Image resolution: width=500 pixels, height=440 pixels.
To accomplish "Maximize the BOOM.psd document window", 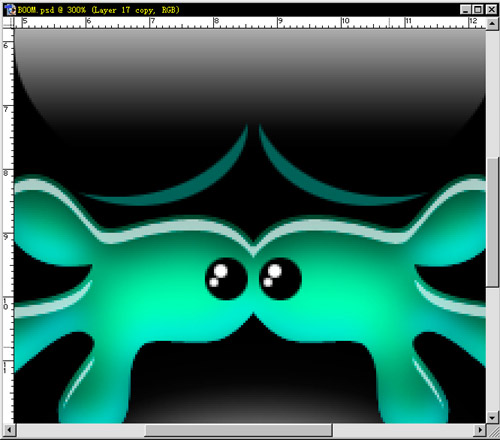I will pyautogui.click(x=478, y=10).
